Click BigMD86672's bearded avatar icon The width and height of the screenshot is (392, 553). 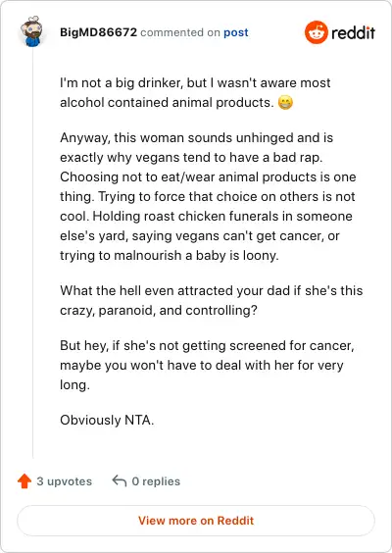coord(31,31)
